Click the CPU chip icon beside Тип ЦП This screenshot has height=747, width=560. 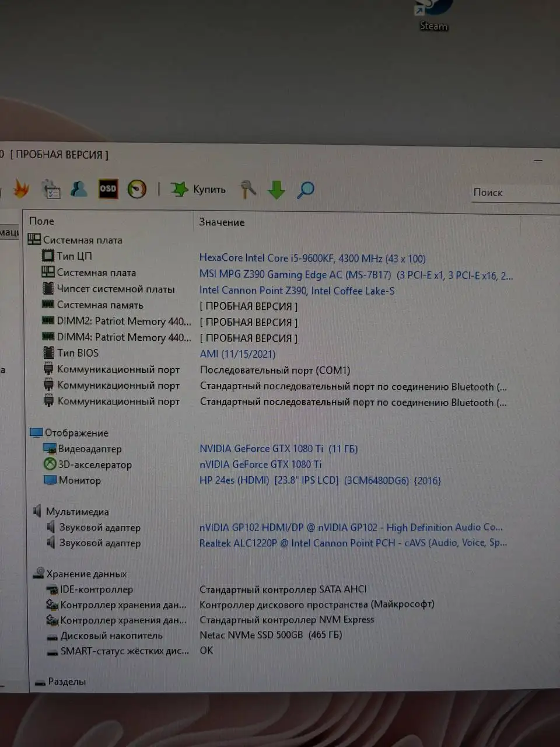(x=47, y=254)
